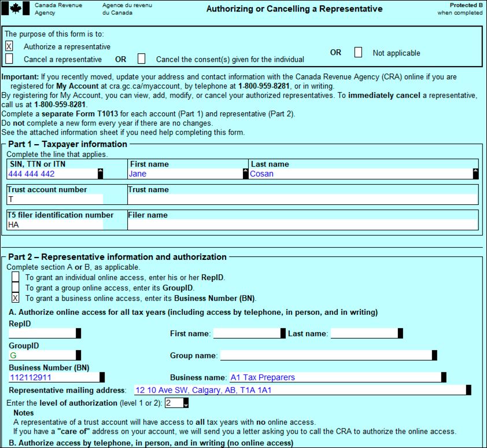Click the Part 1 – Taxpayer information heading
This screenshot has width=487, height=448.
[x=68, y=144]
